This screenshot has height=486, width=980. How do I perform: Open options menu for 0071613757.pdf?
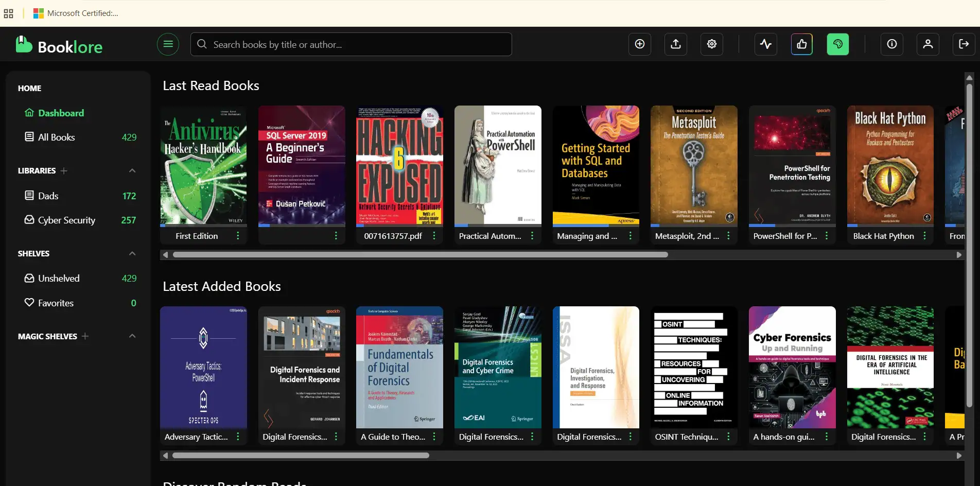coord(434,236)
